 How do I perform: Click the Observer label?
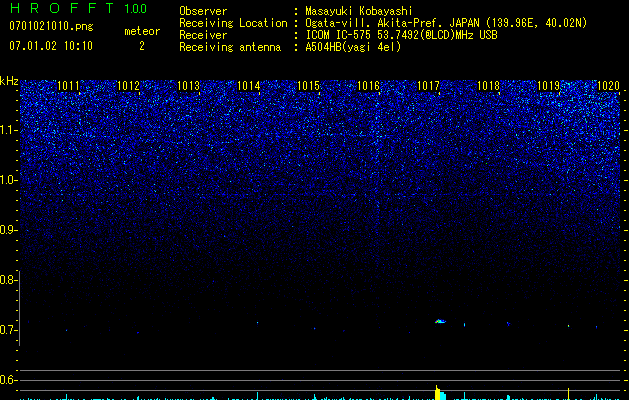(203, 11)
